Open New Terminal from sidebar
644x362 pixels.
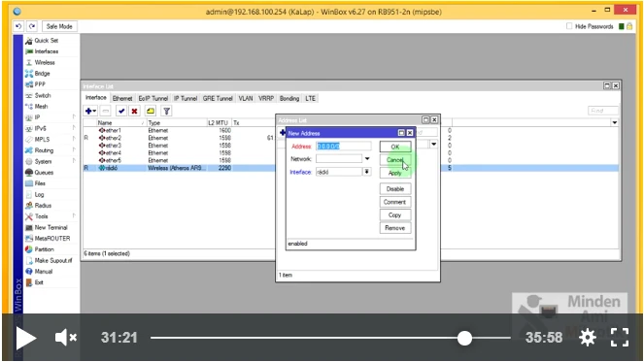pos(51,227)
